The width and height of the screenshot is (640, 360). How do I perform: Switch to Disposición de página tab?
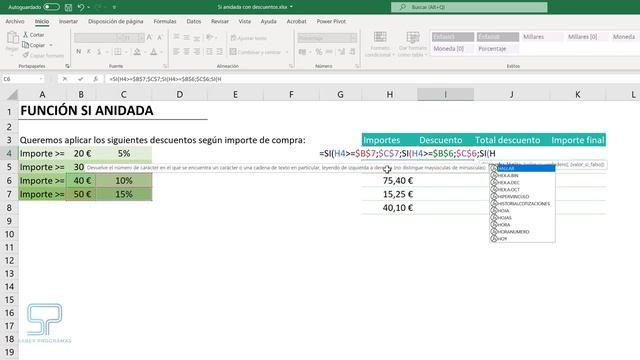click(x=116, y=21)
